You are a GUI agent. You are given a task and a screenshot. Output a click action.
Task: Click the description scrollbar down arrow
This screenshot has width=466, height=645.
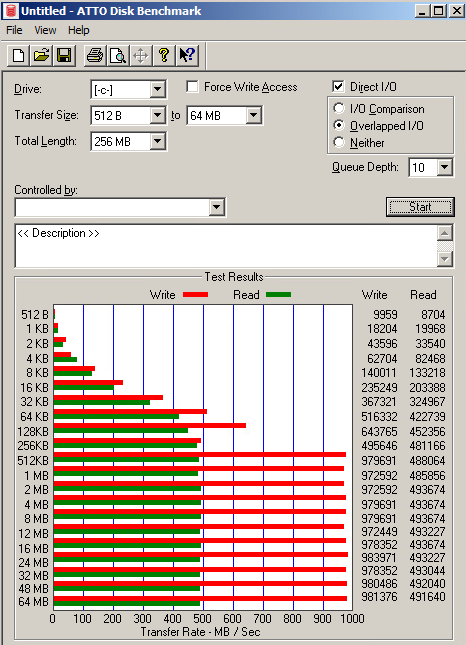445,259
